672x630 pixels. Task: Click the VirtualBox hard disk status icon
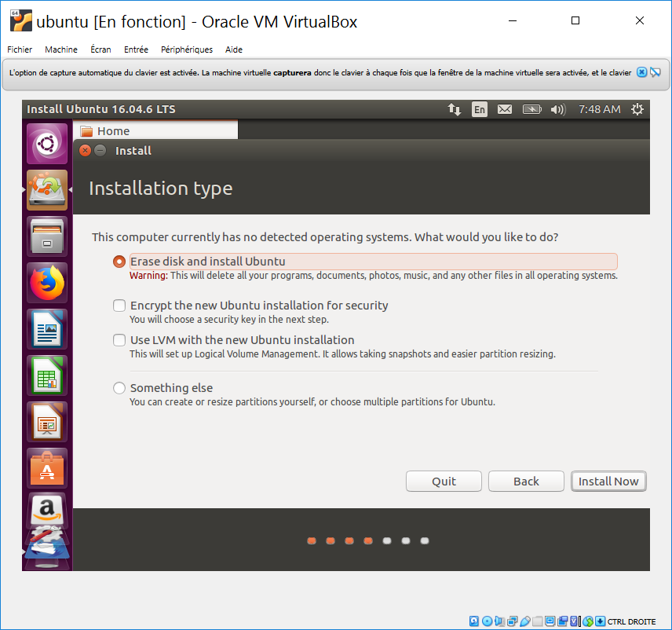coord(474,621)
